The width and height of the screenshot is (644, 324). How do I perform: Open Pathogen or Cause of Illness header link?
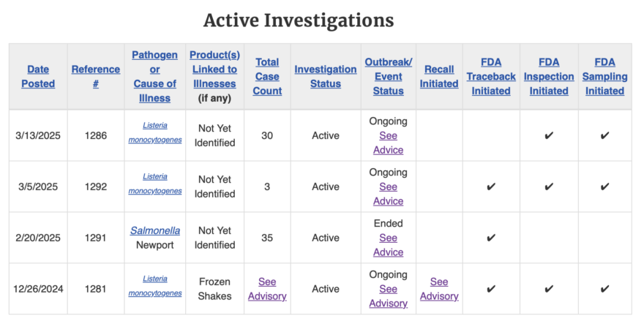(x=155, y=76)
